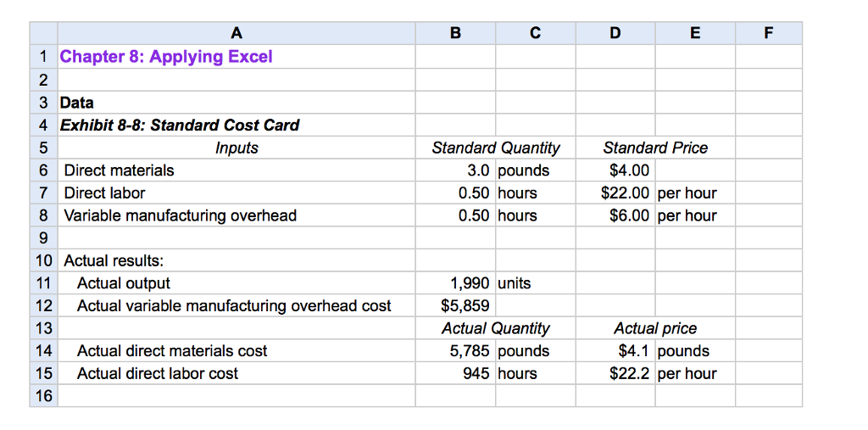Select row 1 header
868x430 pixels.
(x=44, y=57)
